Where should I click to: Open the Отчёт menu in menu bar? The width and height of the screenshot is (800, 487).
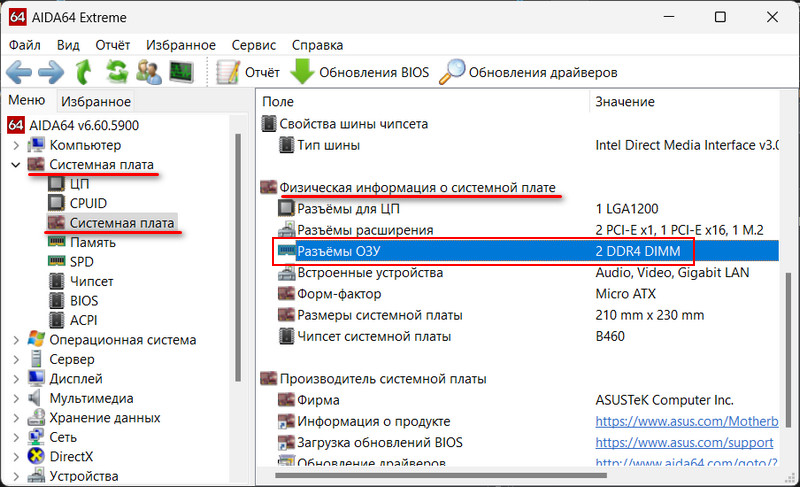coord(113,45)
